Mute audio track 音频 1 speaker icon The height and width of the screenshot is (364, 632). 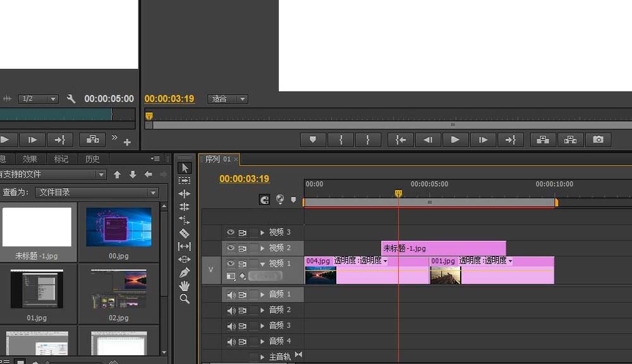(x=232, y=294)
